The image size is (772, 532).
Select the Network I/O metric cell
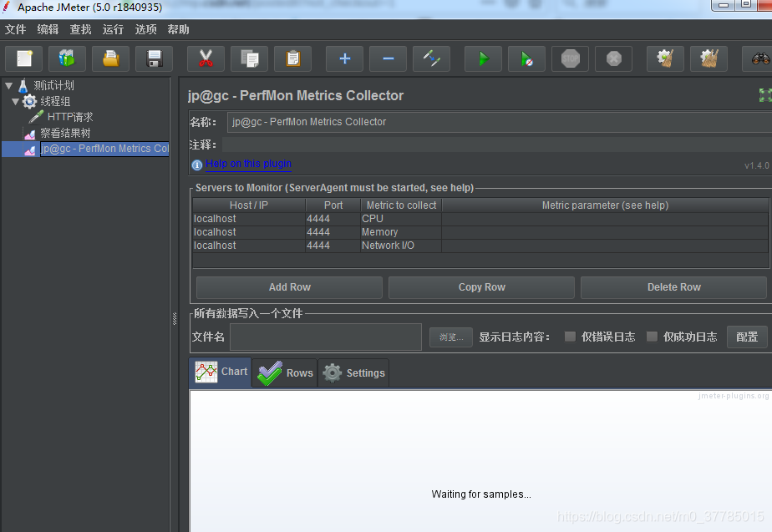click(401, 245)
